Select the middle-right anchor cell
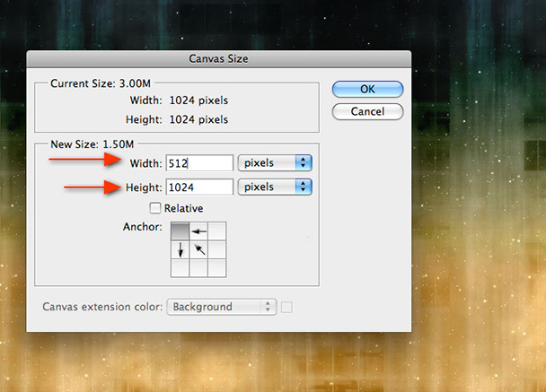546x392 pixels. coord(217,249)
